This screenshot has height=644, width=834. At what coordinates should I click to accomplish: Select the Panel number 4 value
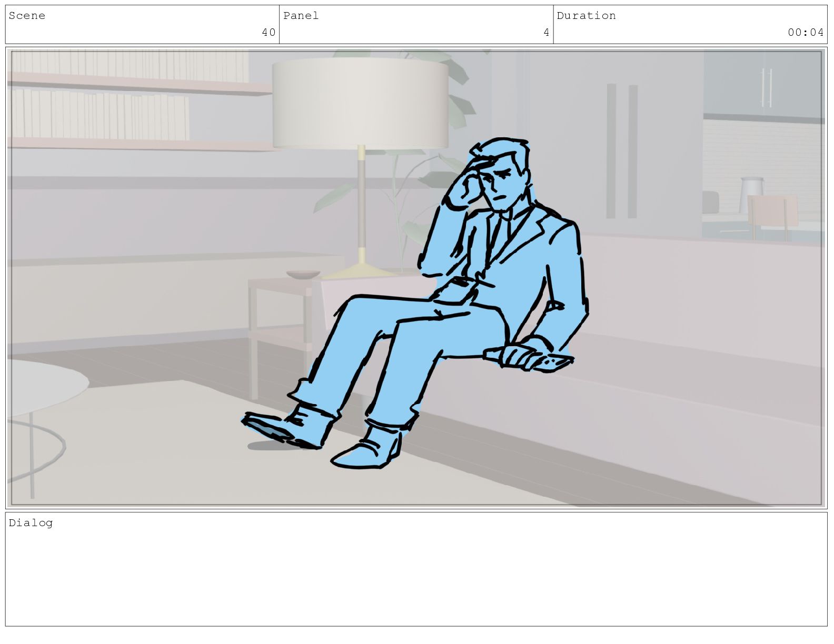click(547, 33)
